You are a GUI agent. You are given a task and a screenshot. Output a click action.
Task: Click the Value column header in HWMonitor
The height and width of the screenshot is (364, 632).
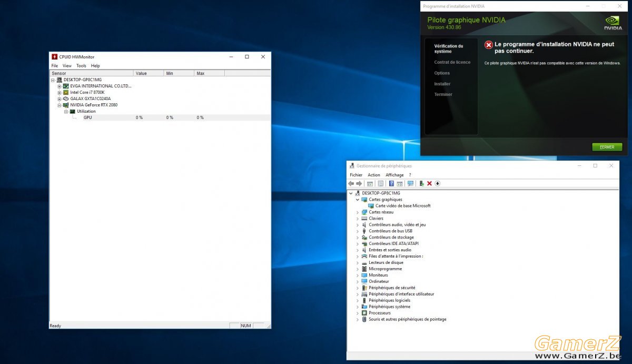[149, 73]
